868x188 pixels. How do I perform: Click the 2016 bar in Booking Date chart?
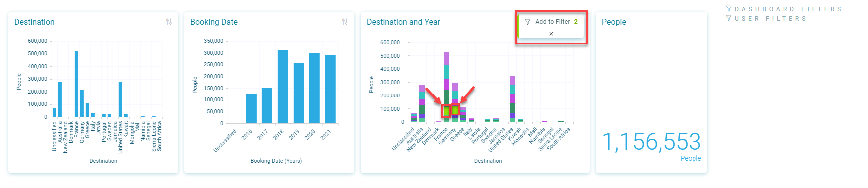pos(251,108)
